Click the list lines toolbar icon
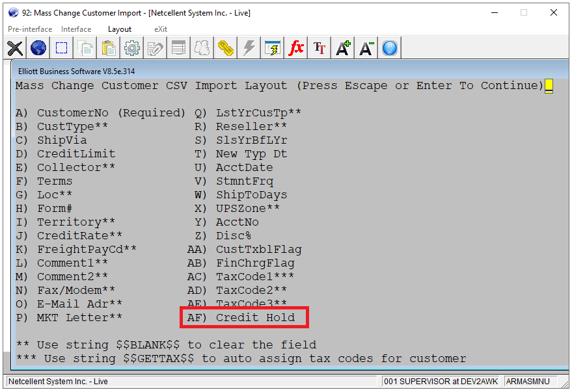 click(178, 48)
